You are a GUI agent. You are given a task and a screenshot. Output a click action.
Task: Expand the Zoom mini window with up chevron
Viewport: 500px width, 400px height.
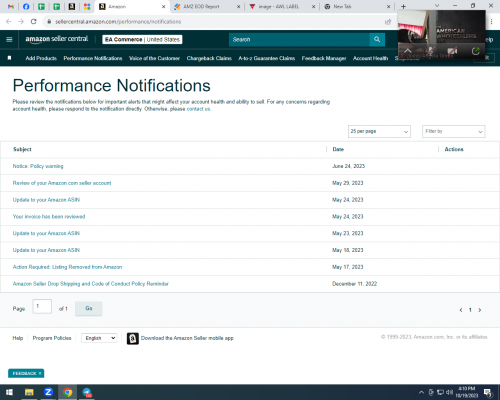coord(408,51)
